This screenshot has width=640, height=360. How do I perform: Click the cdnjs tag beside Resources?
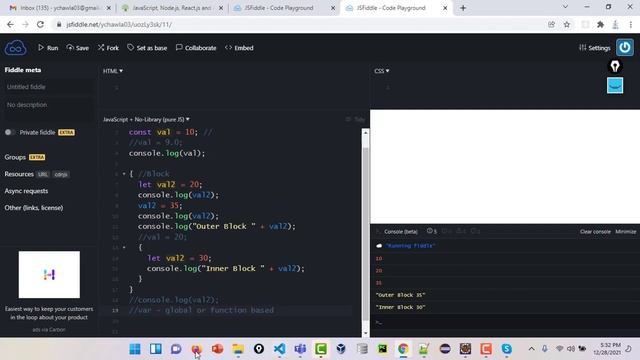point(61,174)
